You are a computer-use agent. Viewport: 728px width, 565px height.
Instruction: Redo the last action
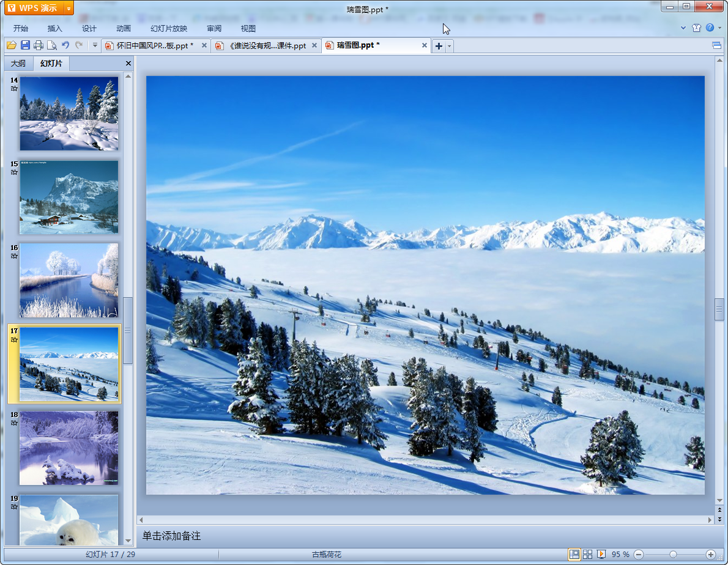[79, 45]
